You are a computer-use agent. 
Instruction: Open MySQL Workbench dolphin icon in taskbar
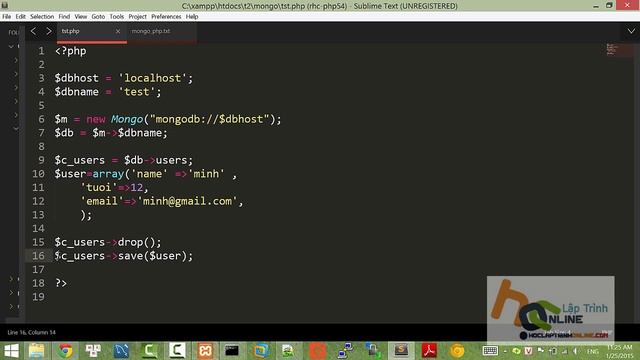(121, 351)
